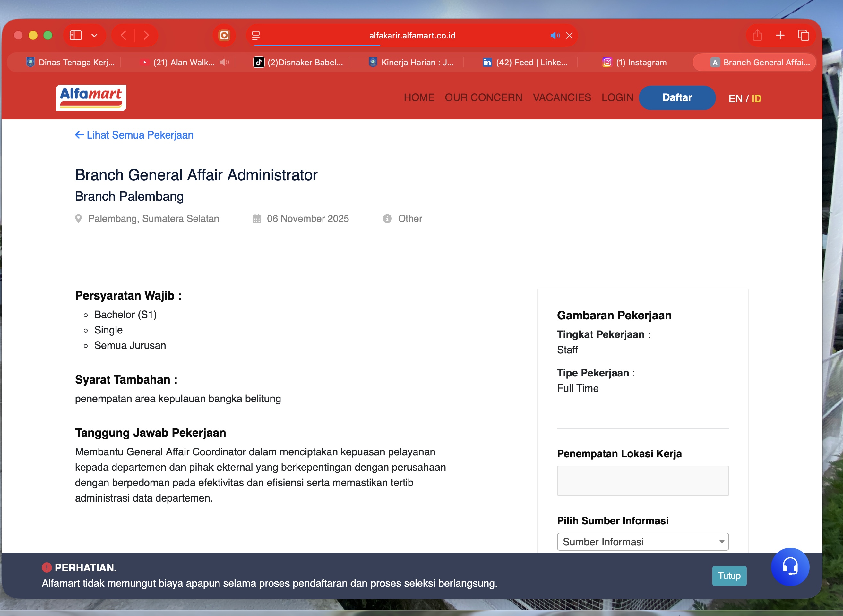843x616 pixels.
Task: Go back with the back arrow
Action: click(x=124, y=35)
